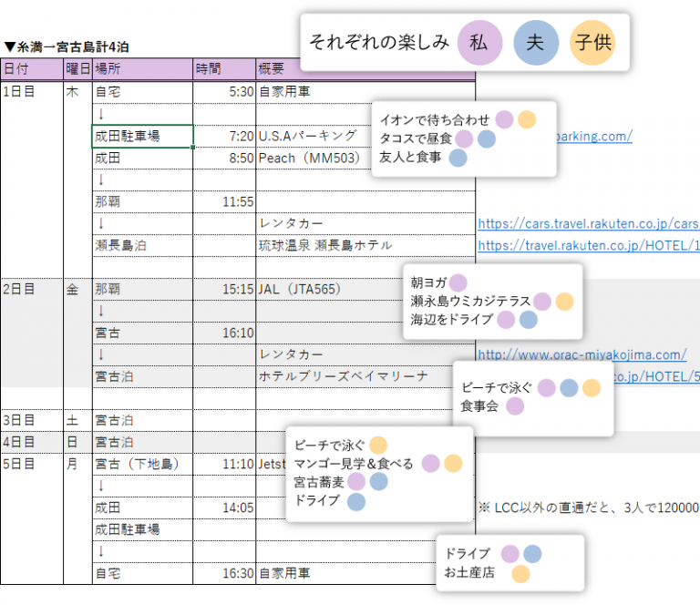Click the purple circle next to 食事会
Screen dimensions: 700x605
point(515,406)
